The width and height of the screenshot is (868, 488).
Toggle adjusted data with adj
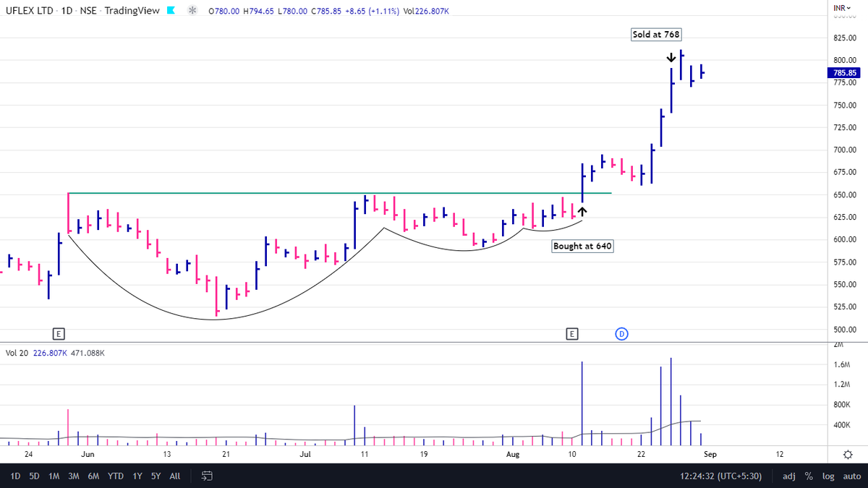pyautogui.click(x=789, y=476)
